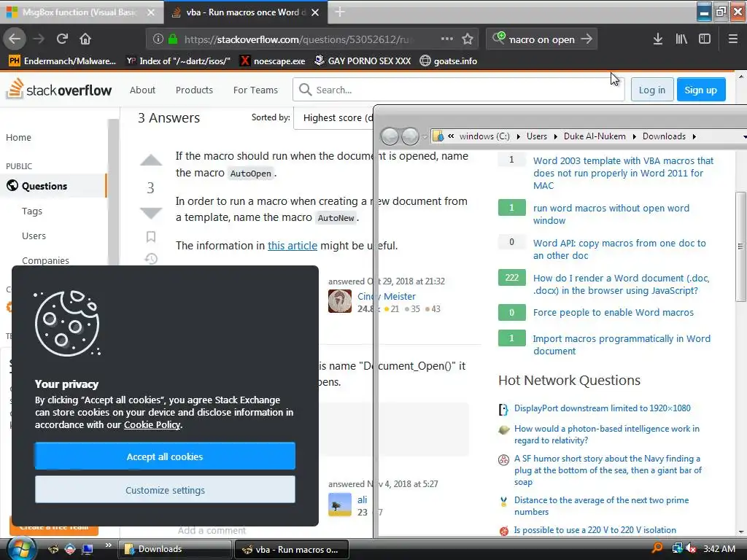Open the Sorted by Highest score dropdown
The width and height of the screenshot is (747, 560).
(x=335, y=117)
